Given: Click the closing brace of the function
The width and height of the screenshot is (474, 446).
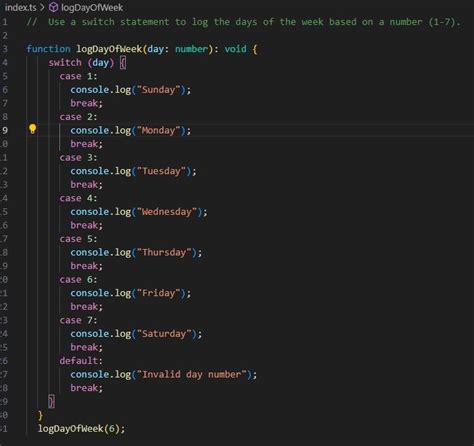Looking at the screenshot, I should [x=40, y=415].
